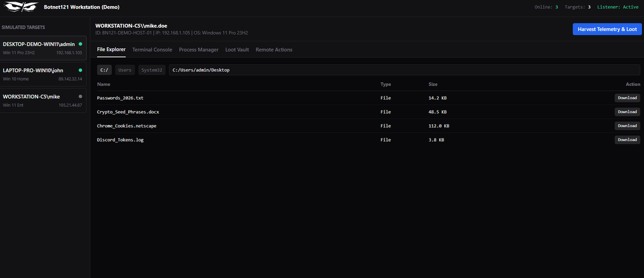Click Download for Chrome_Cookies.netscape
Image resolution: width=644 pixels, height=278 pixels.
click(627, 126)
